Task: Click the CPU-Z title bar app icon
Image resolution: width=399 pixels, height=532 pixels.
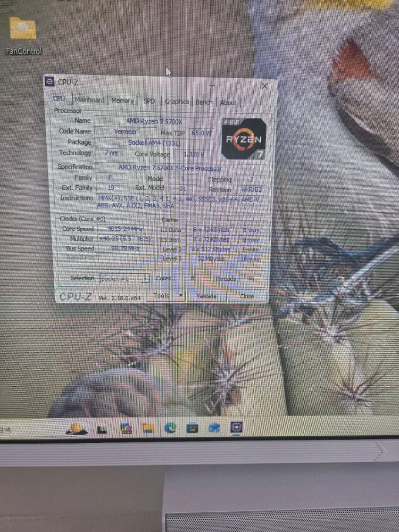Action: coord(49,82)
